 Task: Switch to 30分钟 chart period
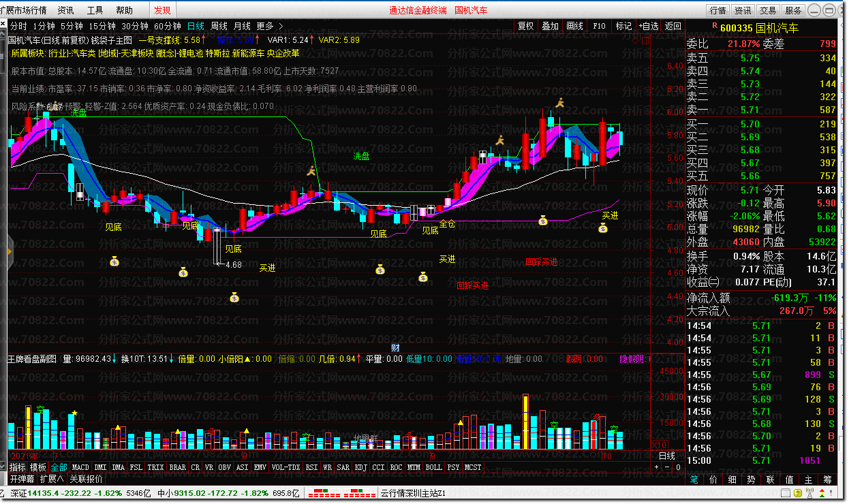(135, 27)
